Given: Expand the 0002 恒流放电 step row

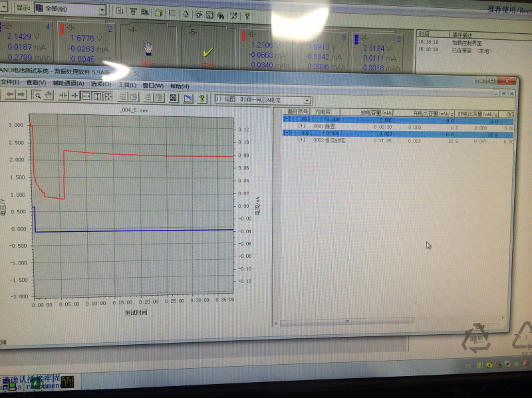Looking at the screenshot, I should (x=301, y=140).
